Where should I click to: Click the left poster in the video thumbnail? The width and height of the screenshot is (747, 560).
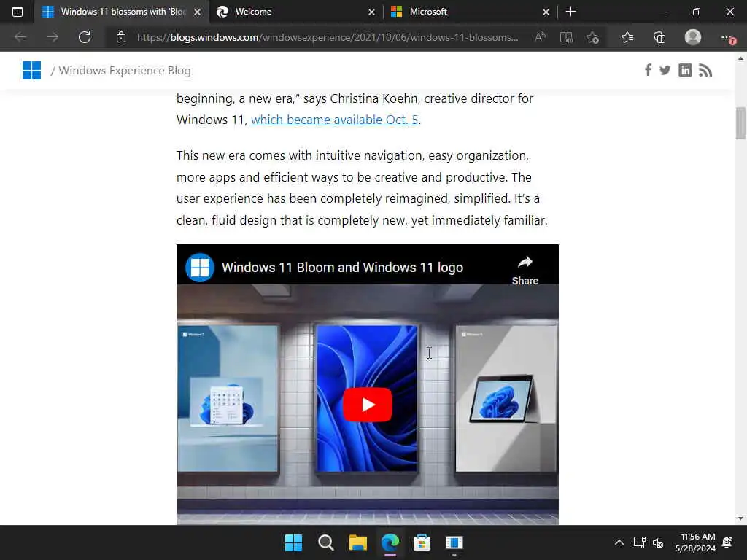click(x=228, y=399)
